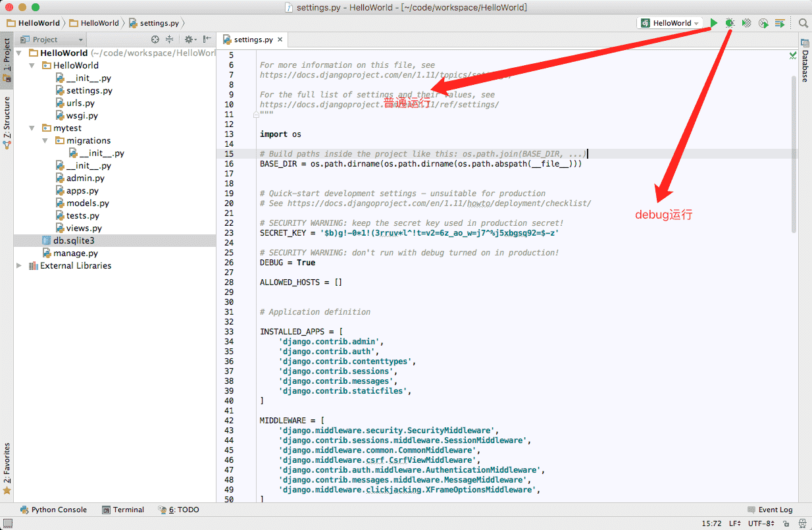Click the External Libraries bars icon
Screen dimensions: 812x530
[34, 265]
